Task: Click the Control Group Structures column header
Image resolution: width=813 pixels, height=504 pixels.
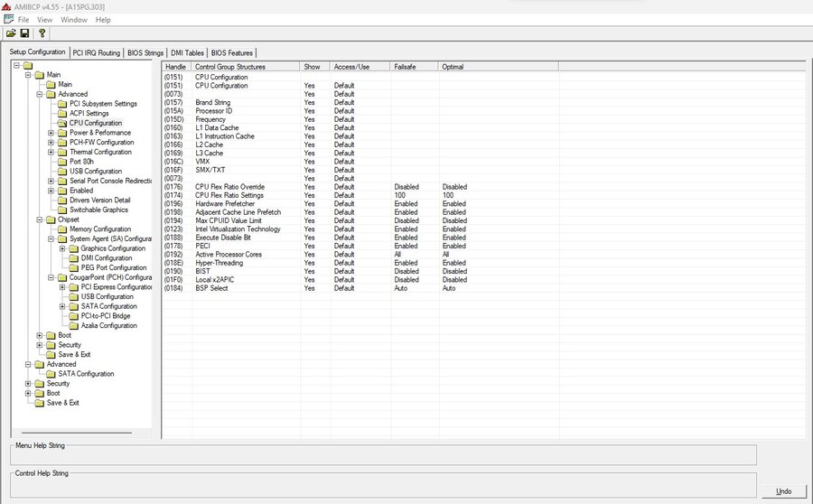Action: pyautogui.click(x=246, y=66)
